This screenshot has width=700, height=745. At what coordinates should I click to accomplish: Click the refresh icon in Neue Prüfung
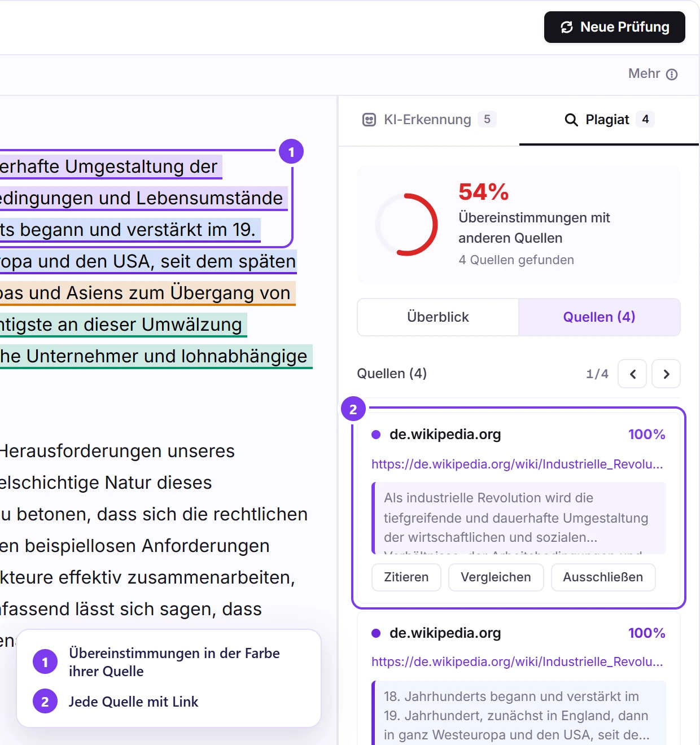click(567, 27)
